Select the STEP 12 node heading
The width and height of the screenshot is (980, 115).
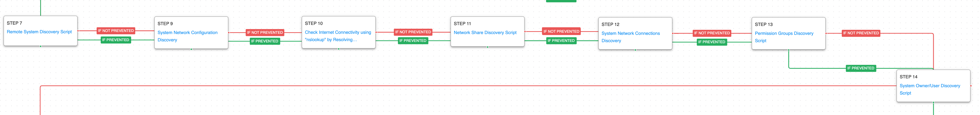point(610,24)
